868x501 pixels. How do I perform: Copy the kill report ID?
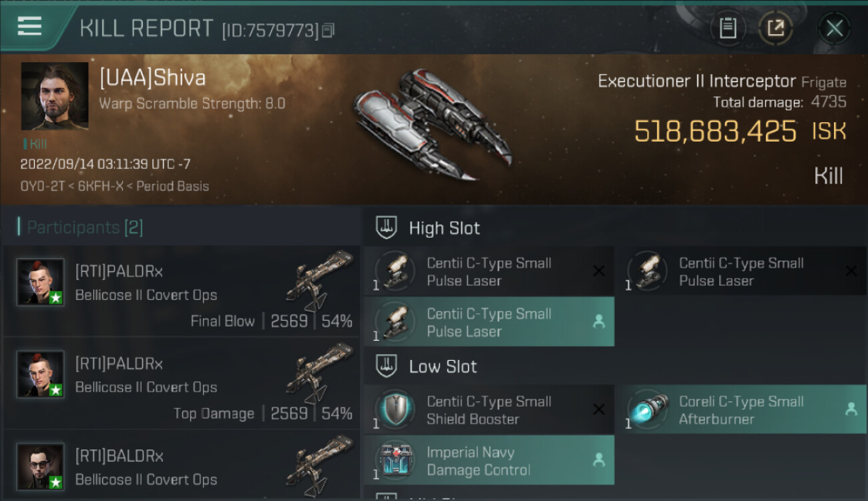[328, 30]
